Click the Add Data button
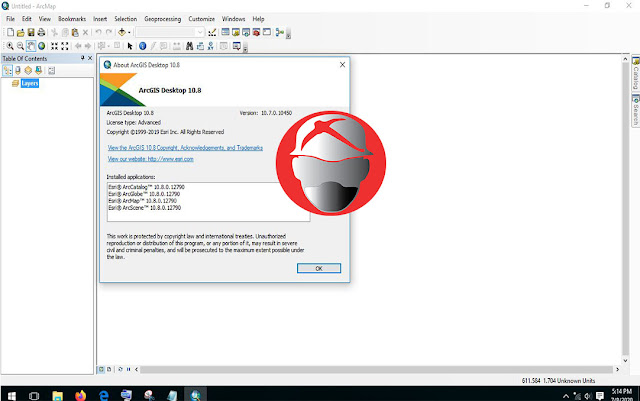 [122, 32]
